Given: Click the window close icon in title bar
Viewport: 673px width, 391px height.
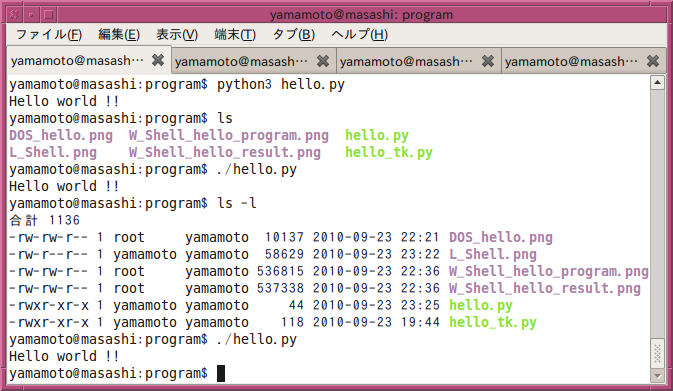Looking at the screenshot, I should pyautogui.click(x=14, y=15).
